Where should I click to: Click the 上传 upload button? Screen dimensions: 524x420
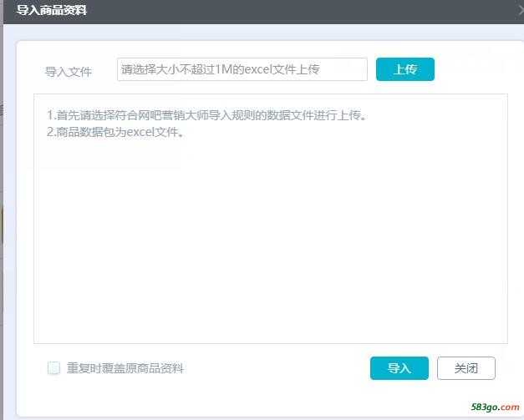[x=405, y=69]
